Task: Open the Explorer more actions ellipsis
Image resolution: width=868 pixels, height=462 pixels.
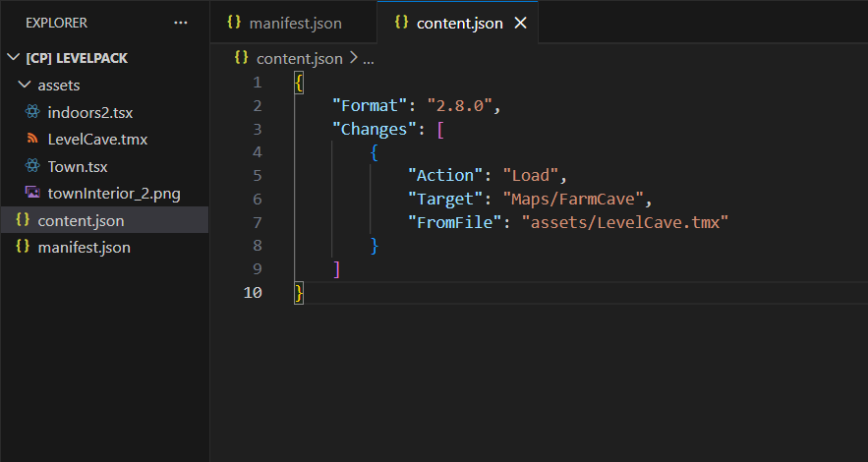Action: (x=180, y=22)
